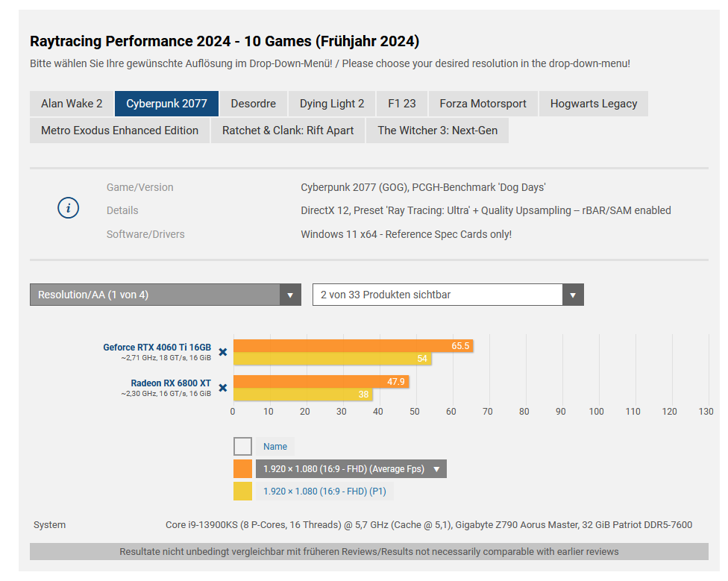The height and width of the screenshot is (581, 728).
Task: Switch to the Dying Light 2 tab
Action: pyautogui.click(x=332, y=104)
